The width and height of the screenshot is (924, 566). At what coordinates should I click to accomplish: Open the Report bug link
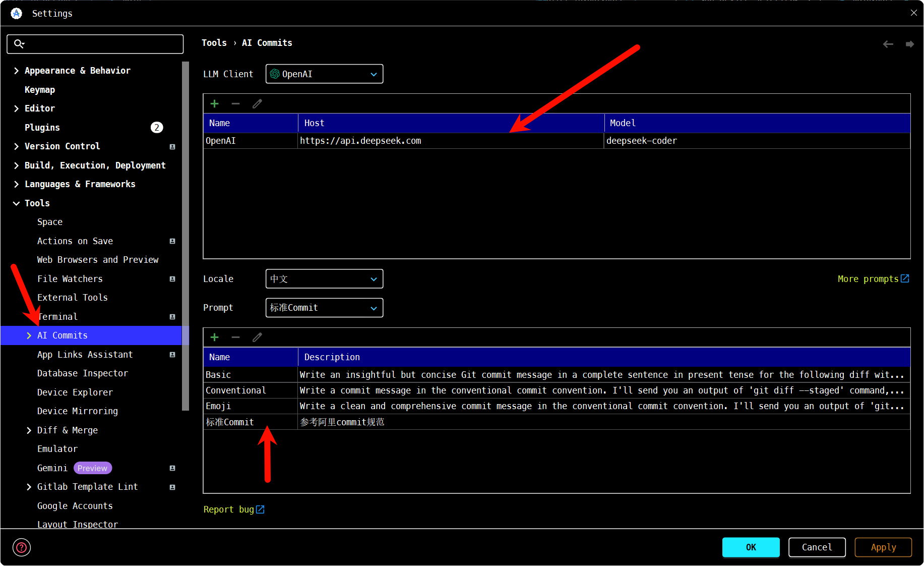point(234,510)
